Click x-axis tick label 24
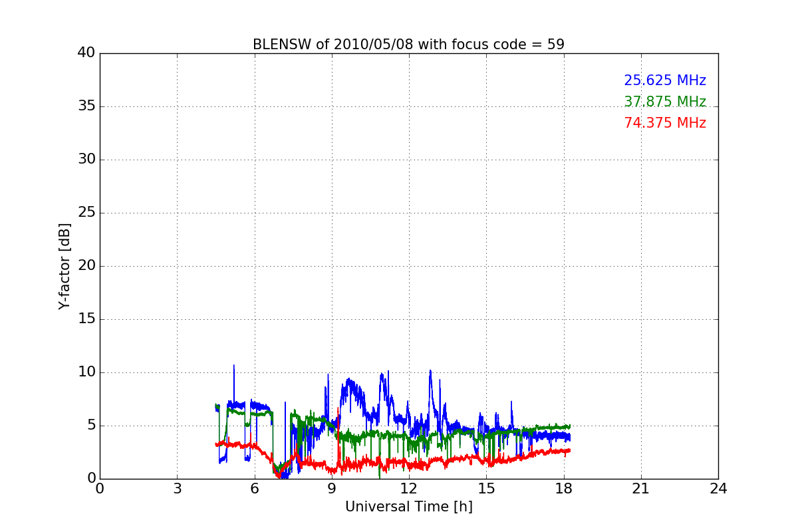Viewport: 798px width, 532px height. click(718, 489)
